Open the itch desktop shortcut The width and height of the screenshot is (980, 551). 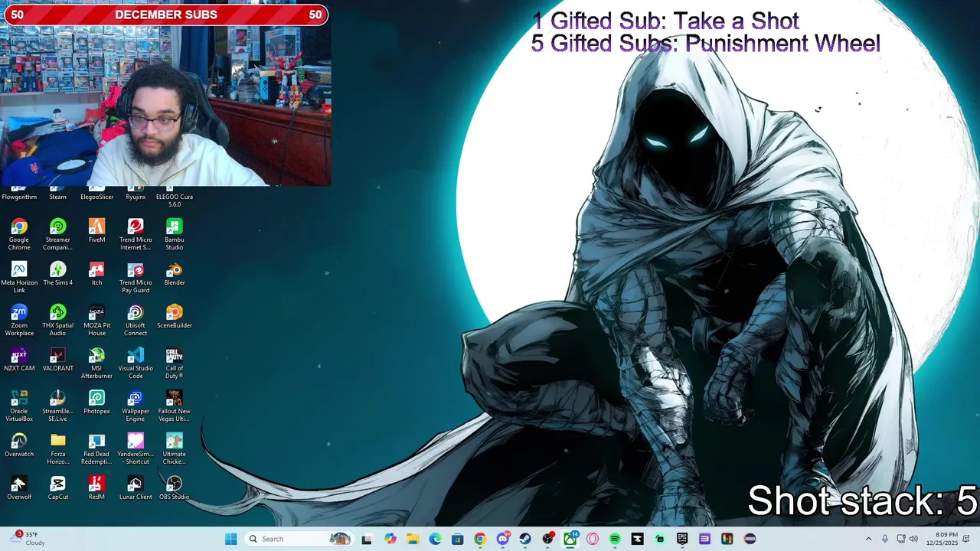(x=96, y=274)
